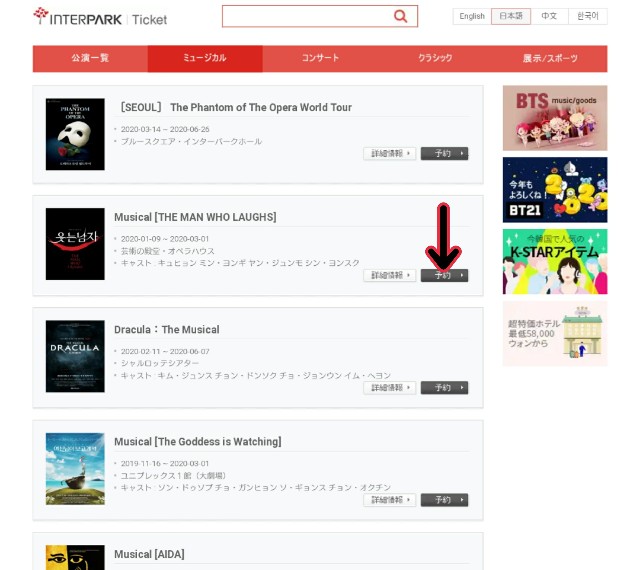Open the BT21 2020 banner
This screenshot has height=570, width=640.
tap(555, 190)
